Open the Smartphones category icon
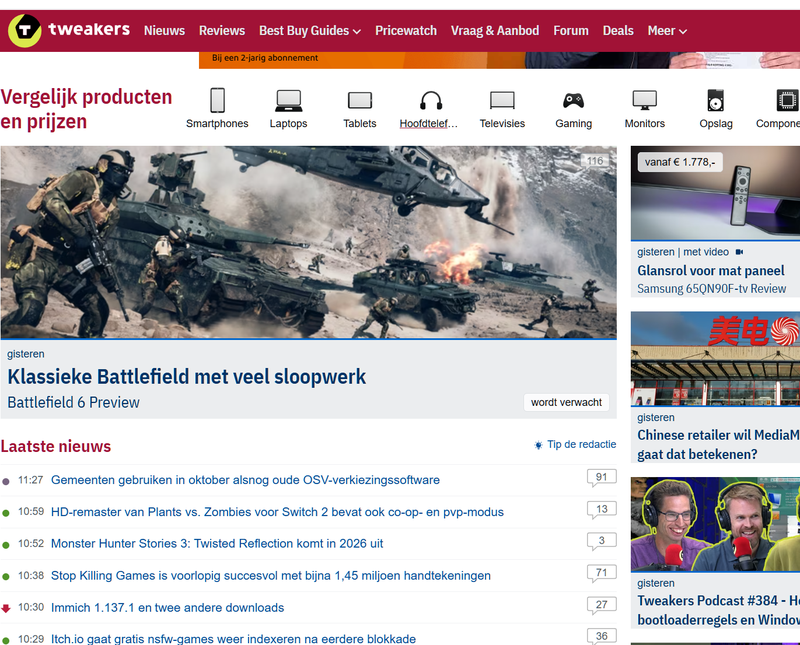The image size is (800, 645). 217,100
